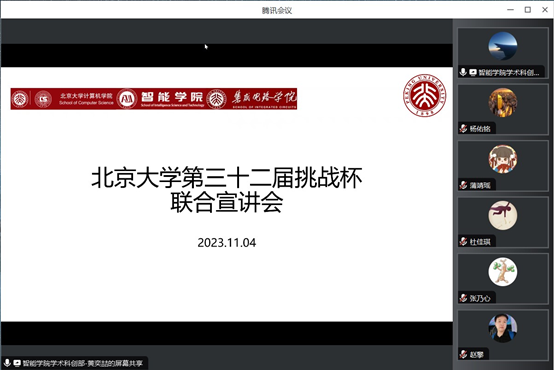Screen dimensions: 554x370
Task: Click the name label 蒲靖珉
Action: 480,185
